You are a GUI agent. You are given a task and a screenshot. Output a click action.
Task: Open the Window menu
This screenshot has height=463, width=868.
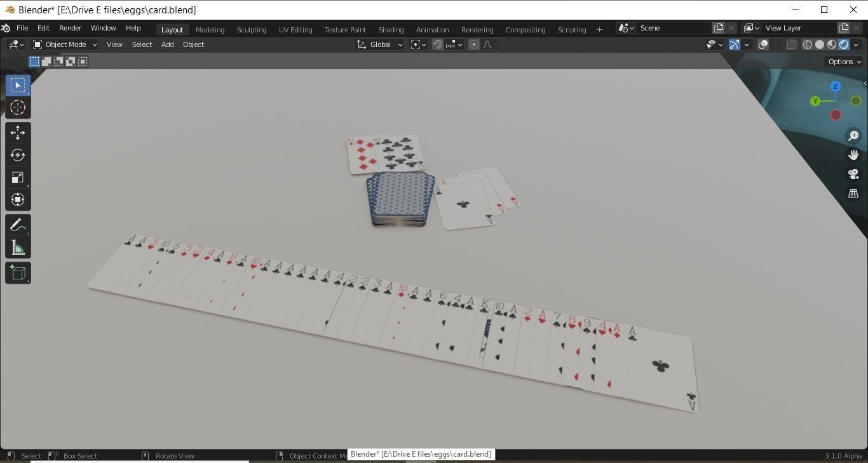pyautogui.click(x=103, y=29)
